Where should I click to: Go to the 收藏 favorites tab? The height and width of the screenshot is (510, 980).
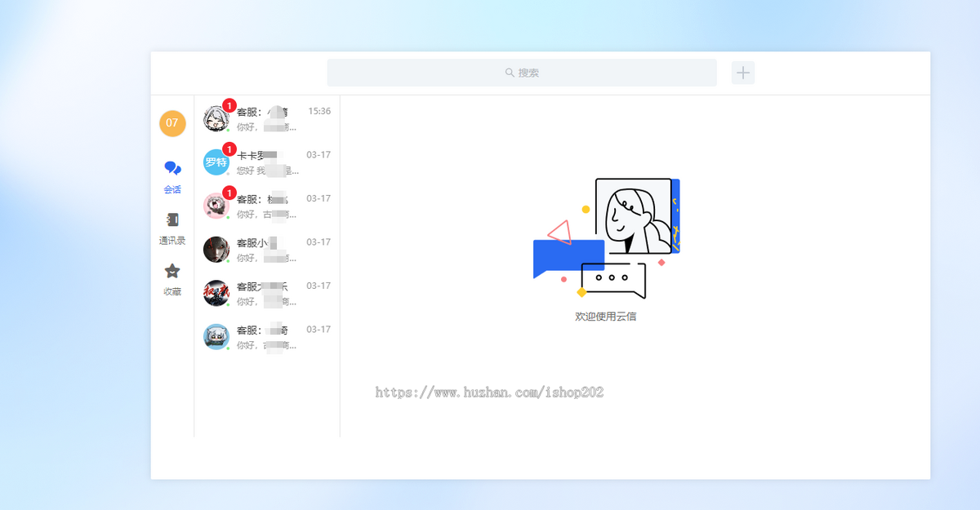coord(172,280)
